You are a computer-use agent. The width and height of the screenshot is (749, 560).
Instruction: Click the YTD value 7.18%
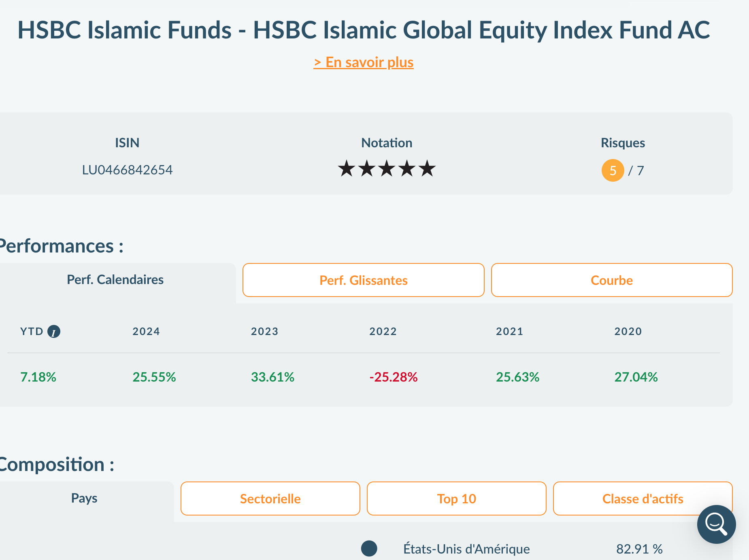point(38,377)
